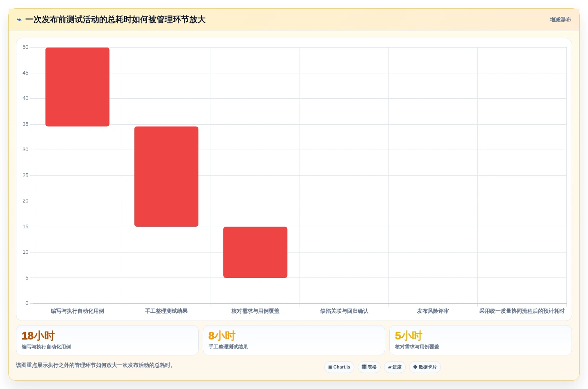Click the axis label 缺陷关联与回归确认
588x389 pixels.
(x=344, y=311)
